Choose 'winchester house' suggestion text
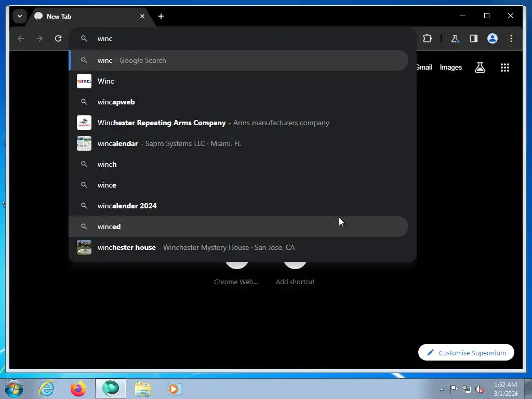Image resolution: width=532 pixels, height=399 pixels. point(127,247)
